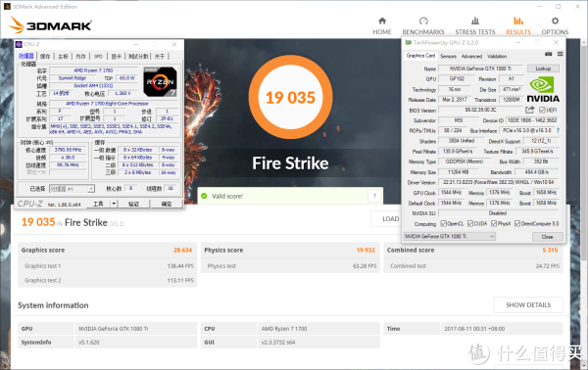Open the GPU-Z hamburger menu icon

coord(561,54)
